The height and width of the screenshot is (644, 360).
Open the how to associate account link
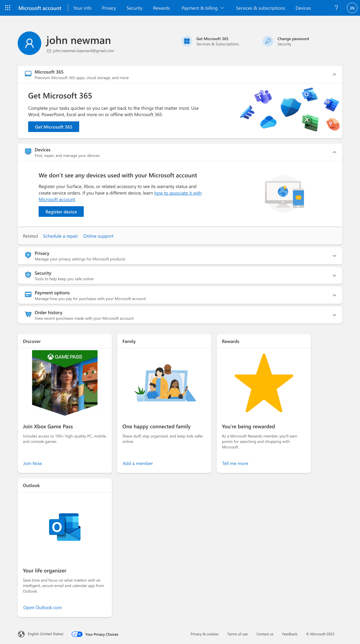(x=178, y=193)
